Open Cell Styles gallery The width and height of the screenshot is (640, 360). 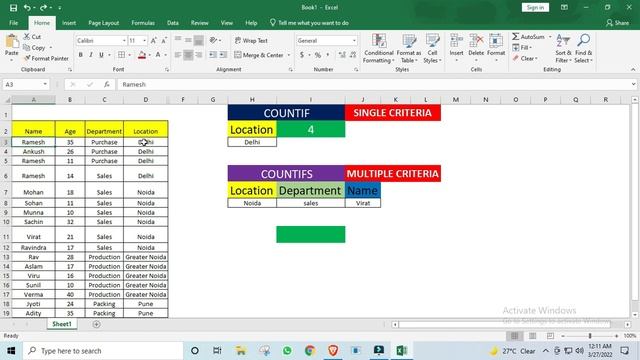432,49
